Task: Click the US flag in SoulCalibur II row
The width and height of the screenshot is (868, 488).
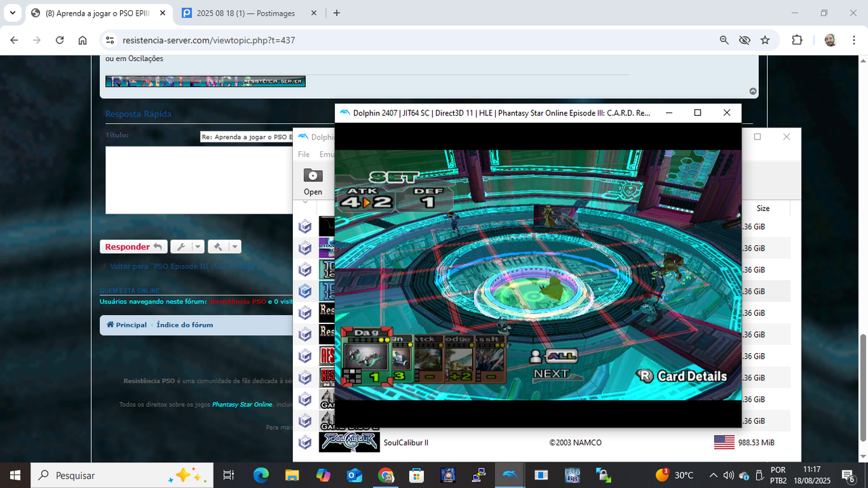Action: (x=724, y=443)
